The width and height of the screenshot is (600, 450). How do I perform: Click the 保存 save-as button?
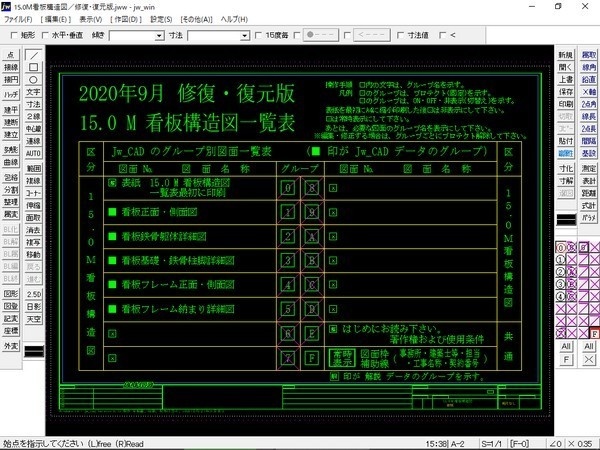[x=566, y=92]
